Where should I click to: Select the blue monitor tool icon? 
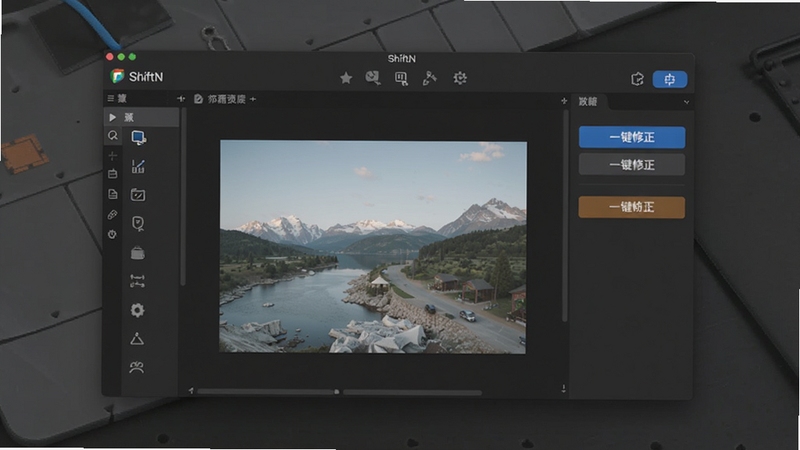138,138
